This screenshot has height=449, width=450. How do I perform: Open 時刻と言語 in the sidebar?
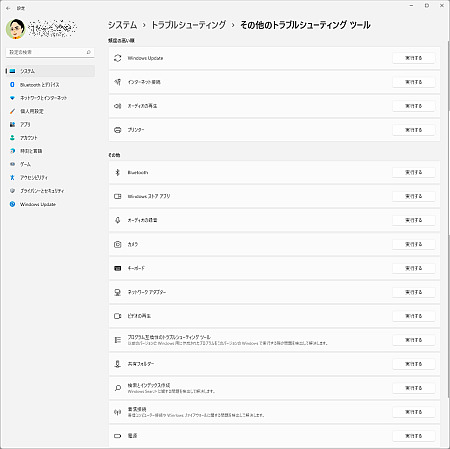(x=50, y=151)
